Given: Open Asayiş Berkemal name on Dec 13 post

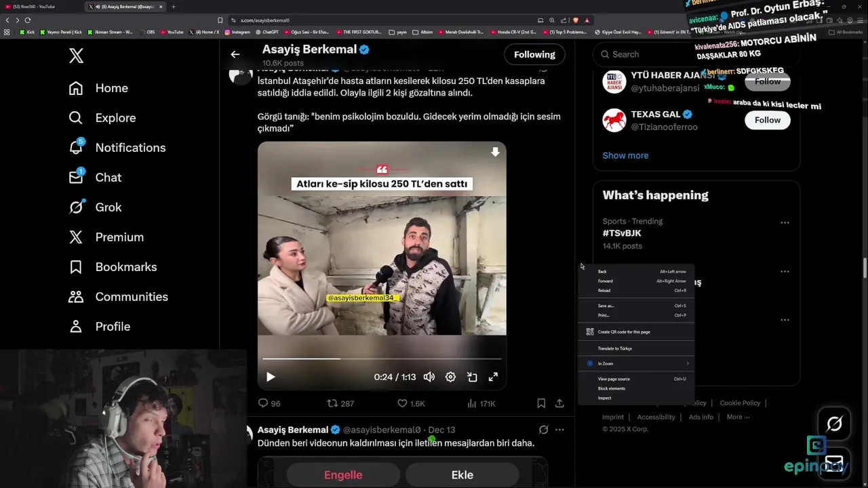Looking at the screenshot, I should click(x=293, y=430).
